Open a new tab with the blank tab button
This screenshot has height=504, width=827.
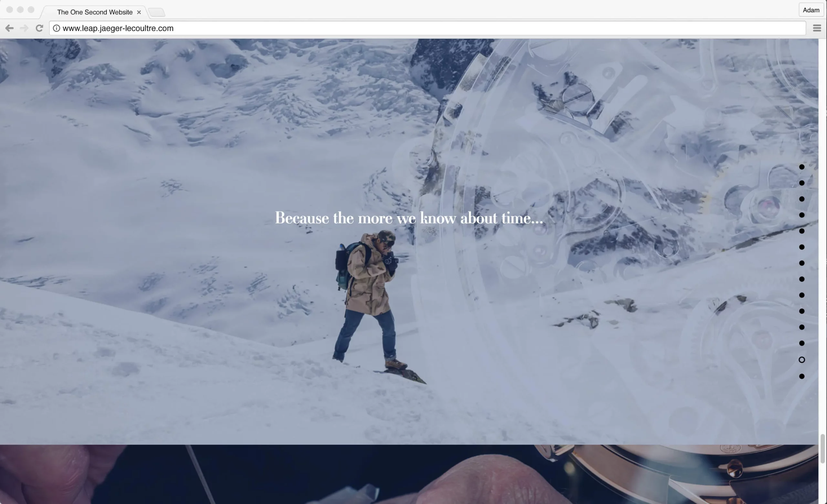pyautogui.click(x=157, y=12)
